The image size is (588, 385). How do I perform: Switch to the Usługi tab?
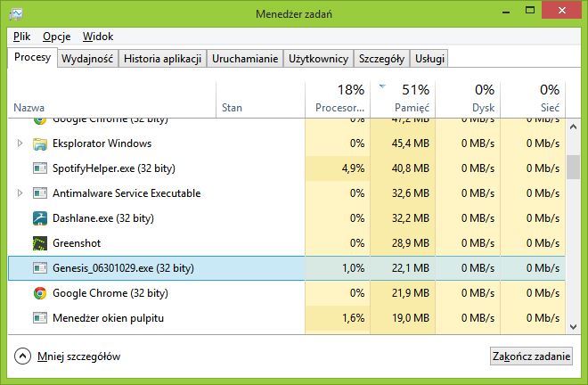(x=429, y=59)
